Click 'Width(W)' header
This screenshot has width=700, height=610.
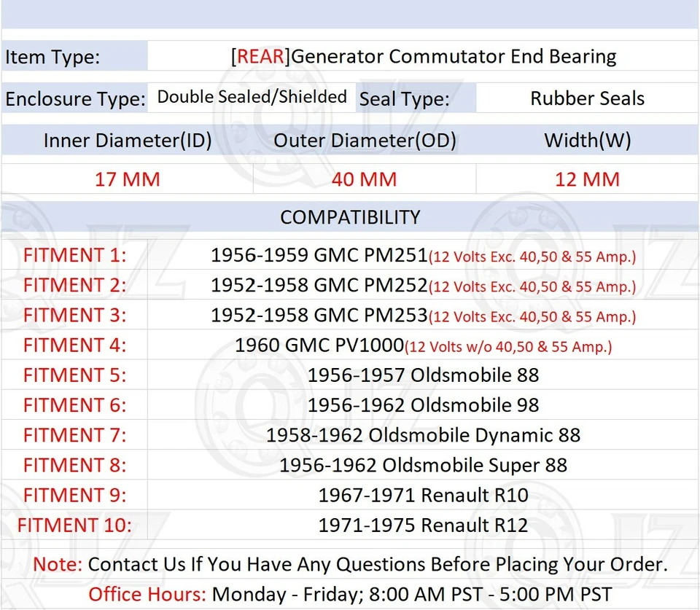point(588,141)
